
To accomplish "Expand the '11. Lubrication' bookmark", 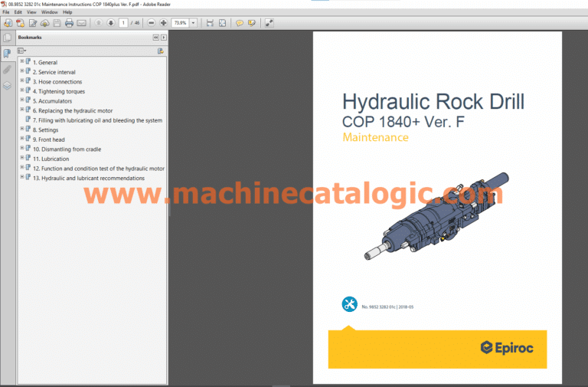I will 22,158.
